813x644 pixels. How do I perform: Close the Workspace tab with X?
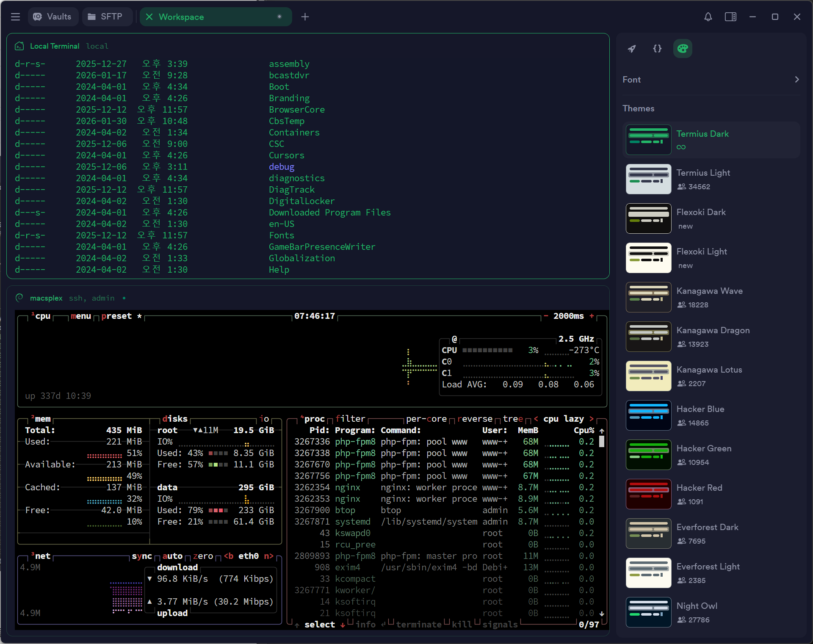click(149, 17)
